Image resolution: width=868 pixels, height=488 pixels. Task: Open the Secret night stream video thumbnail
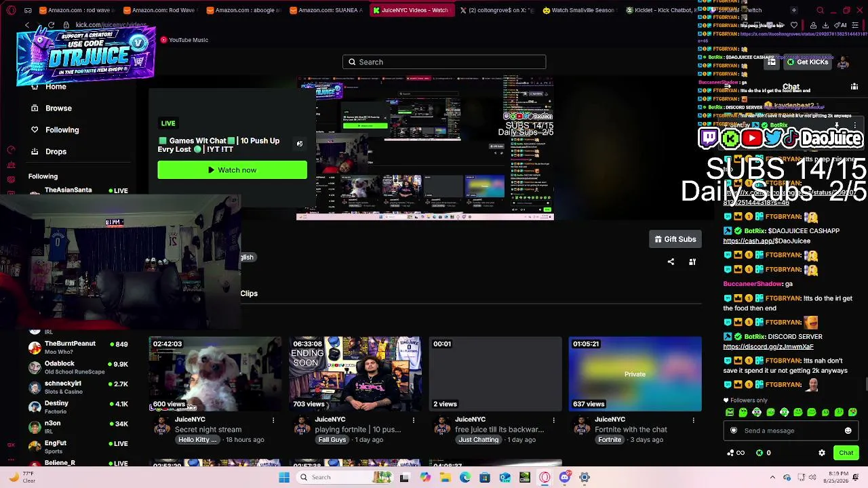tap(215, 374)
